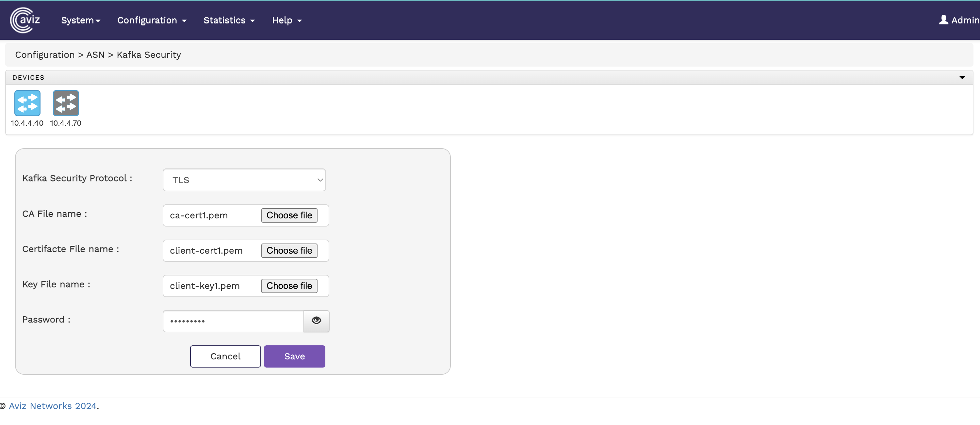The width and height of the screenshot is (980, 425).
Task: Click the Admin user icon
Action: click(x=943, y=20)
